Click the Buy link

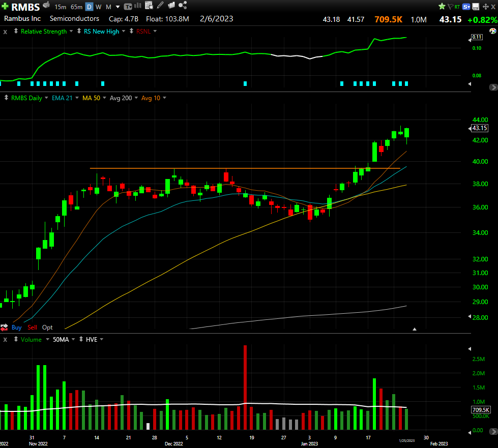tap(16, 327)
